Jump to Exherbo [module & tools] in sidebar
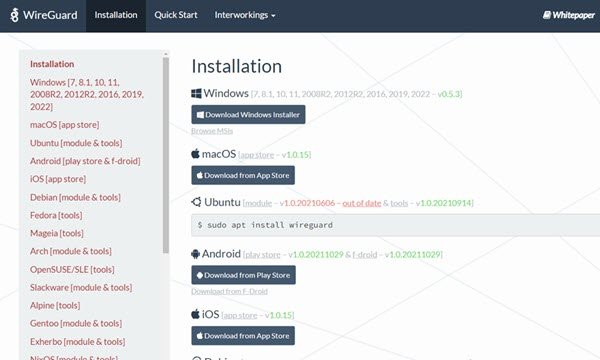Screen dimensions: 600x360 pyautogui.click(x=78, y=342)
